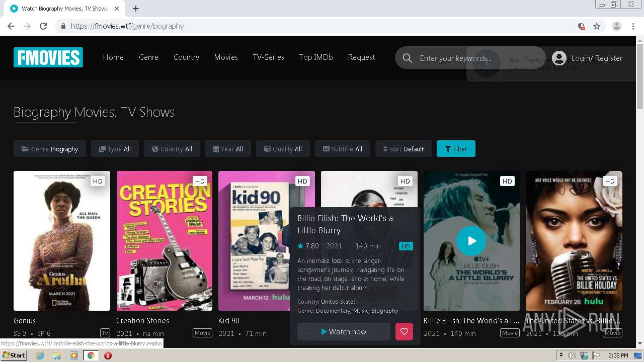Image resolution: width=644 pixels, height=362 pixels.
Task: Open the United States vs. Billie Holiday poster
Action: (x=574, y=241)
